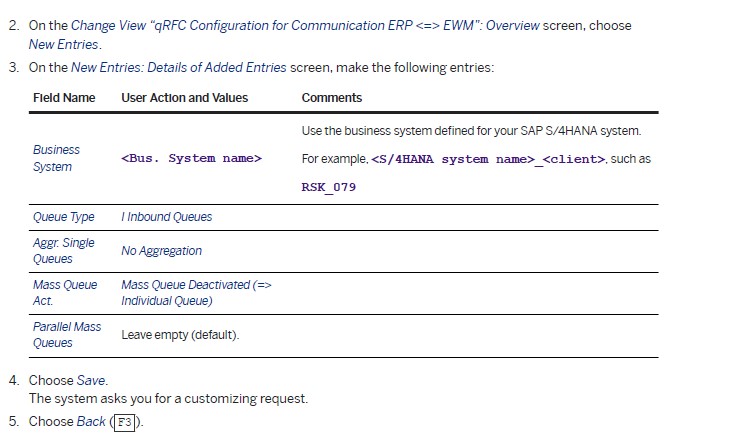Click the Save word in step 4
Viewport: 744px width, 440px height.
click(91, 381)
